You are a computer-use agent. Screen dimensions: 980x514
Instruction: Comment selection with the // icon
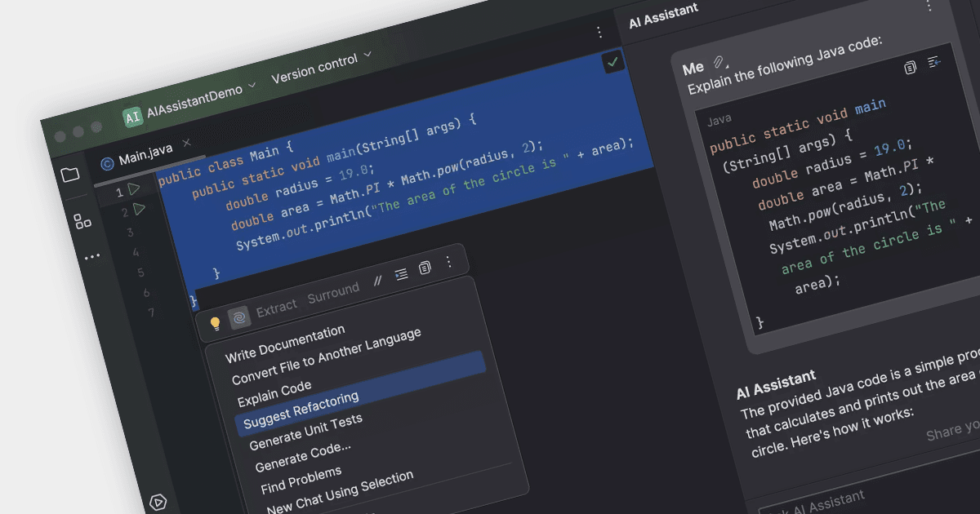[x=377, y=280]
